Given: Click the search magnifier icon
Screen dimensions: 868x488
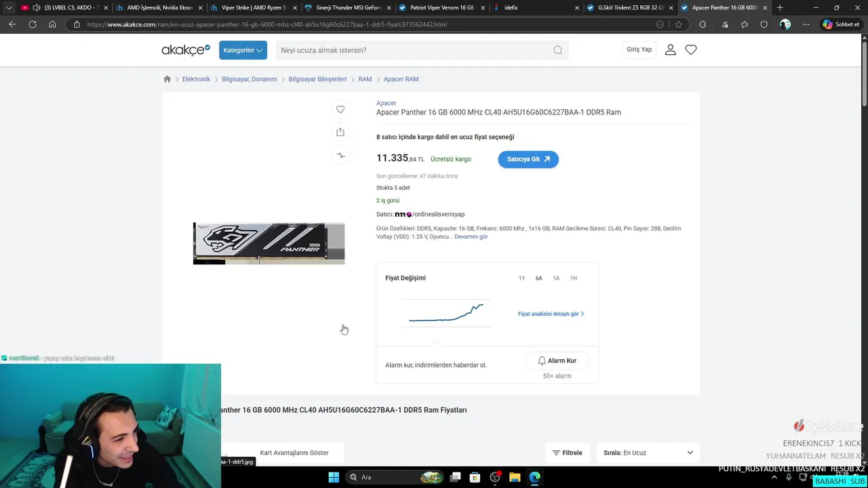Looking at the screenshot, I should coord(557,50).
